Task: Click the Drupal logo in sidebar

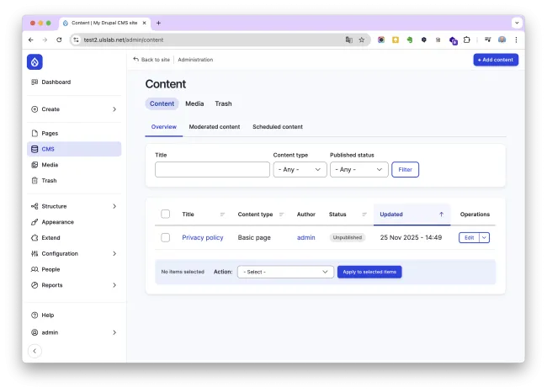Action: click(x=35, y=61)
